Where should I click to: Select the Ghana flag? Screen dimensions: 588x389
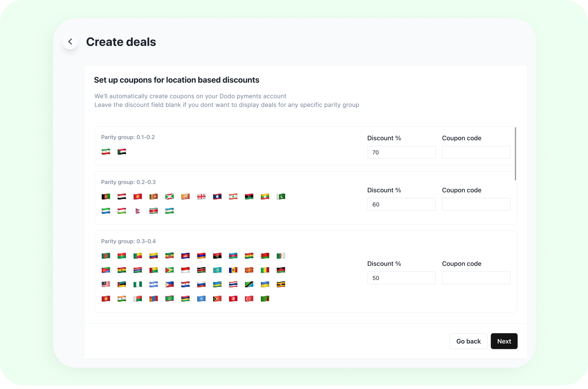tap(122, 270)
